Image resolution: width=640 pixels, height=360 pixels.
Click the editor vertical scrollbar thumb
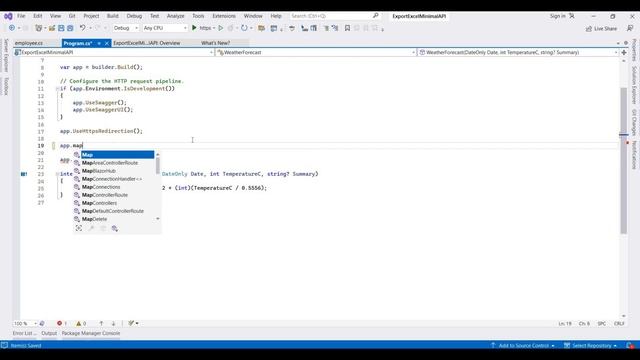click(x=623, y=160)
